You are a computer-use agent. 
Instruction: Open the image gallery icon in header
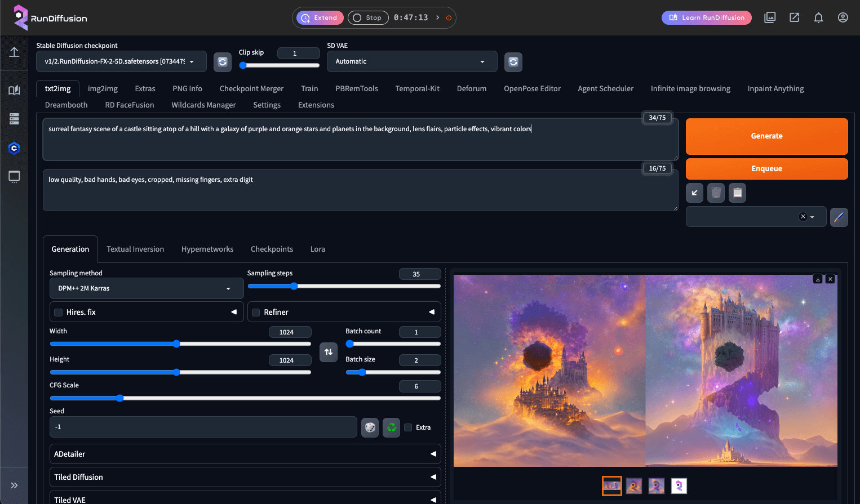click(x=770, y=17)
